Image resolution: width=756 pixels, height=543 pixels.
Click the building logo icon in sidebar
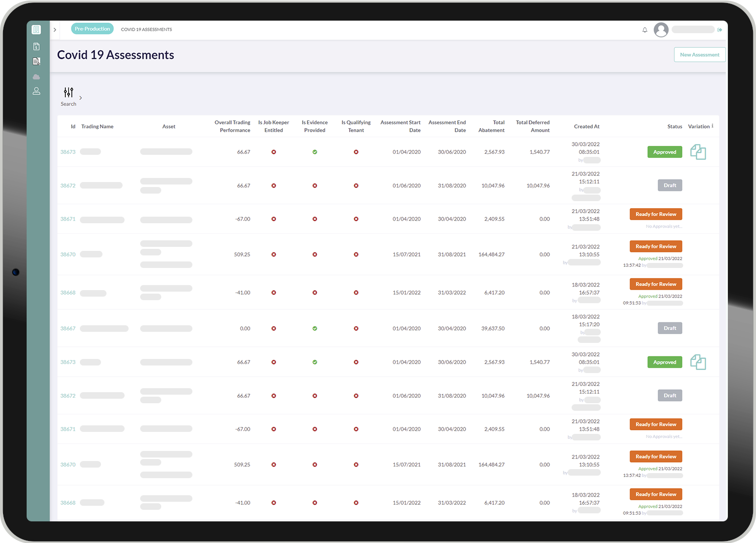coord(36,30)
